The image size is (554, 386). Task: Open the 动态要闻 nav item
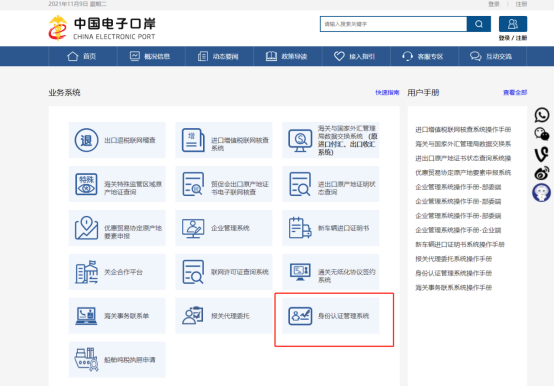coord(219,56)
